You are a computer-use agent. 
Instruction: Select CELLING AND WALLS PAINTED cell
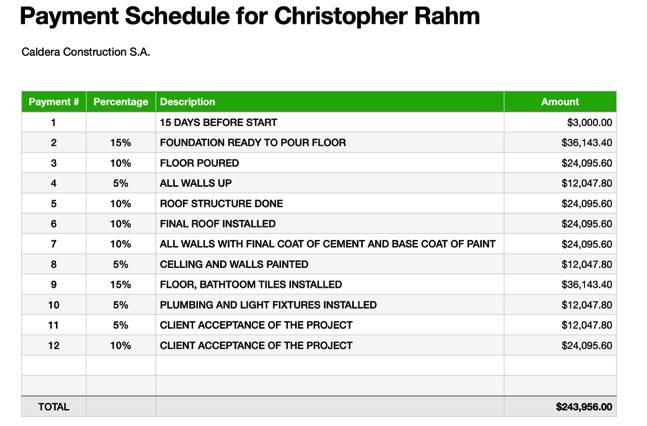pos(329,264)
